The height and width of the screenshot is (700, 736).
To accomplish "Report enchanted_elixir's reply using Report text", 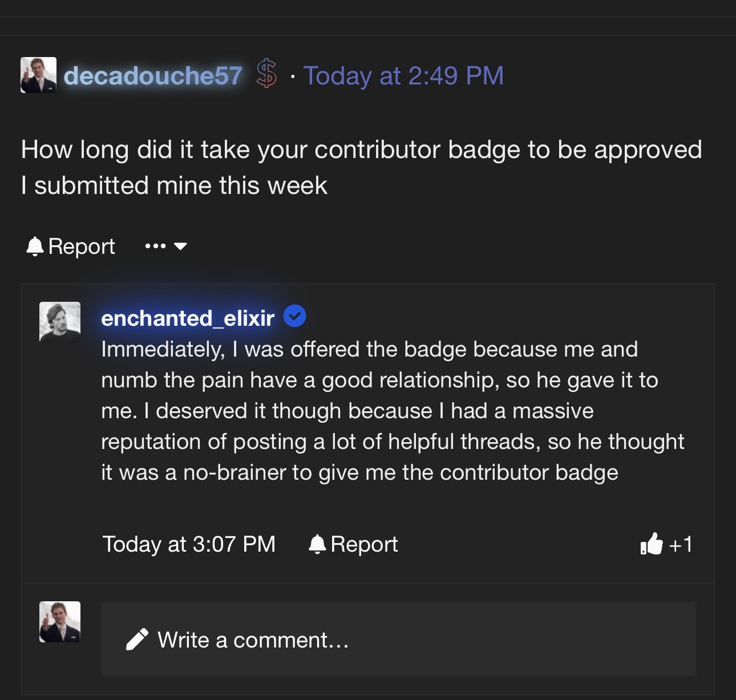I will (x=364, y=544).
